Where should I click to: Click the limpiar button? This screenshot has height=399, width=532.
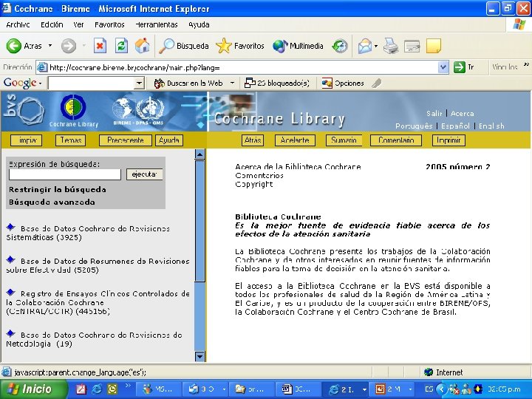[x=26, y=140]
